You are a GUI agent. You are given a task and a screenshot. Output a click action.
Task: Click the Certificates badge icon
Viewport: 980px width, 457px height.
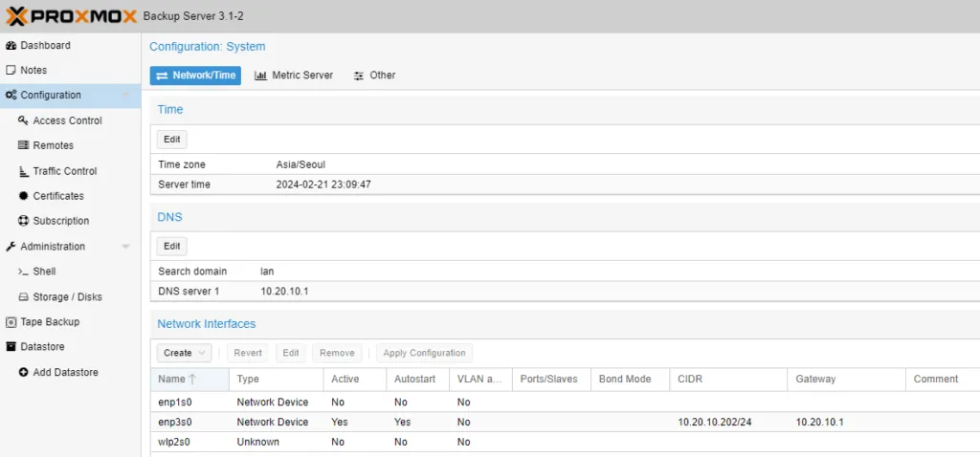pos(23,196)
